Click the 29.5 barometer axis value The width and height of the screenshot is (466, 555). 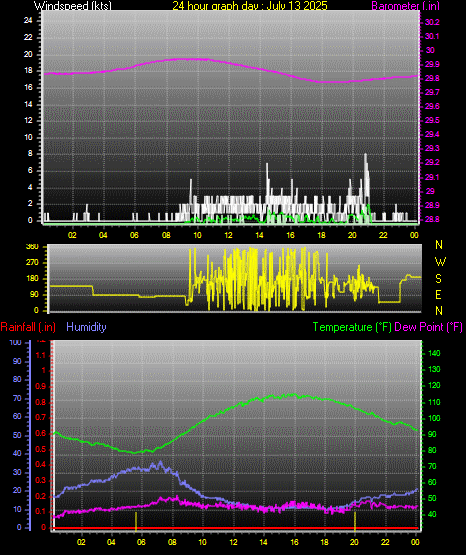[x=432, y=120]
